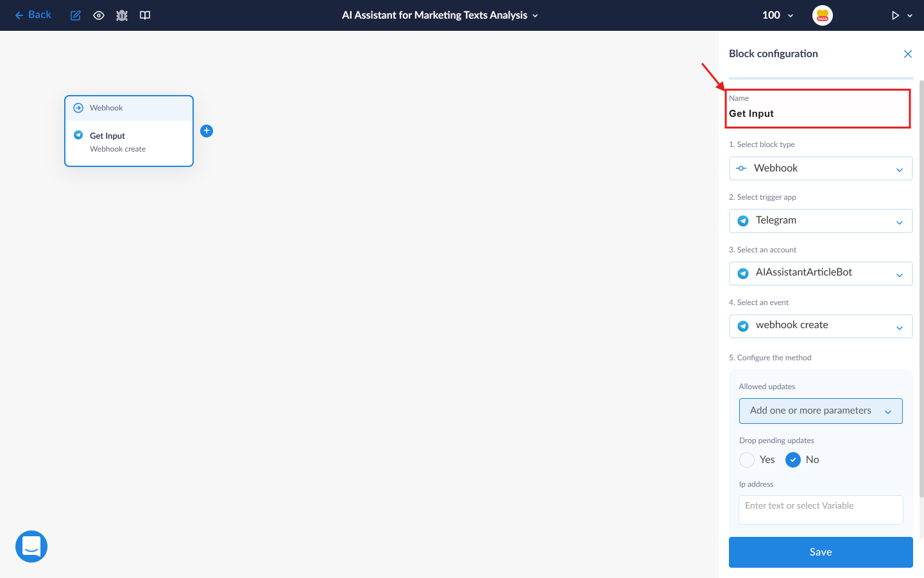Expand the workflow title dropdown chevron

[535, 16]
